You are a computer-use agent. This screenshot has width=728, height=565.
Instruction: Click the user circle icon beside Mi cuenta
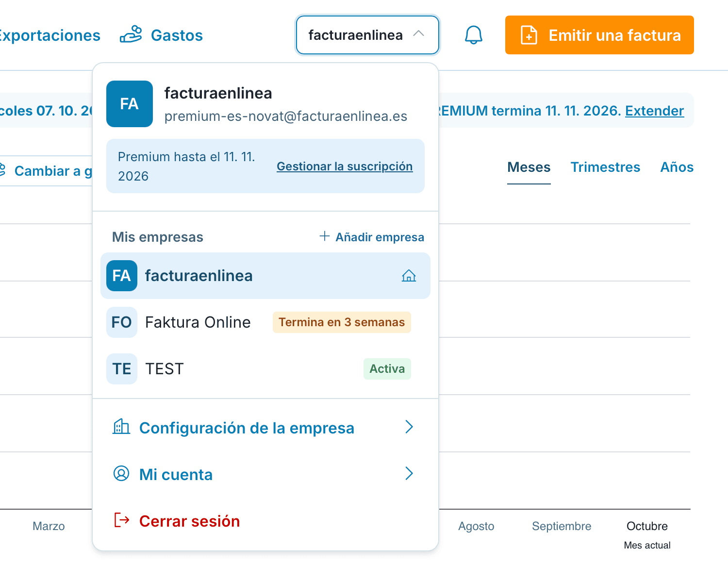click(121, 473)
